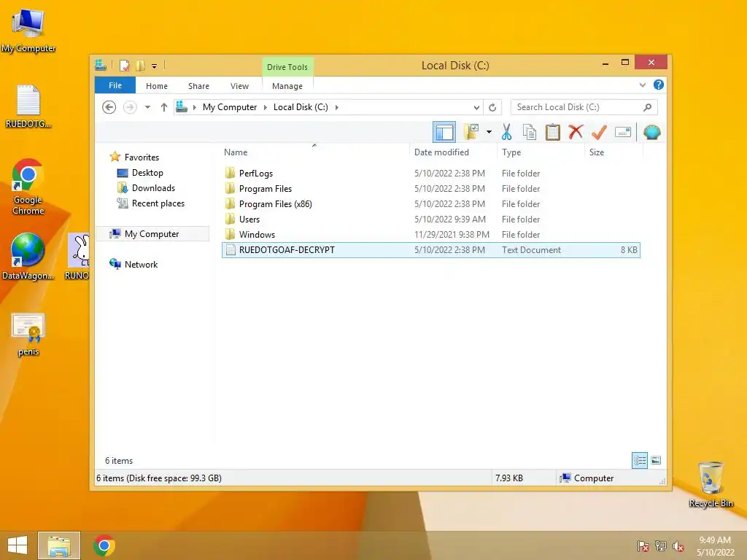Screen dimensions: 747x560
Task: Go up one level with Up arrow
Action: (164, 107)
